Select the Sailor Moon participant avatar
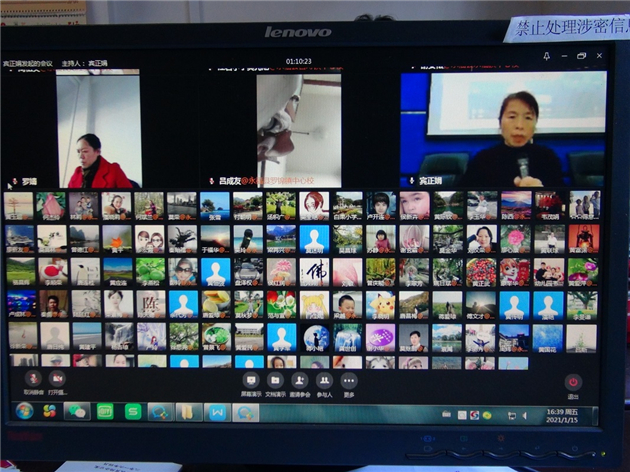 click(314, 305)
